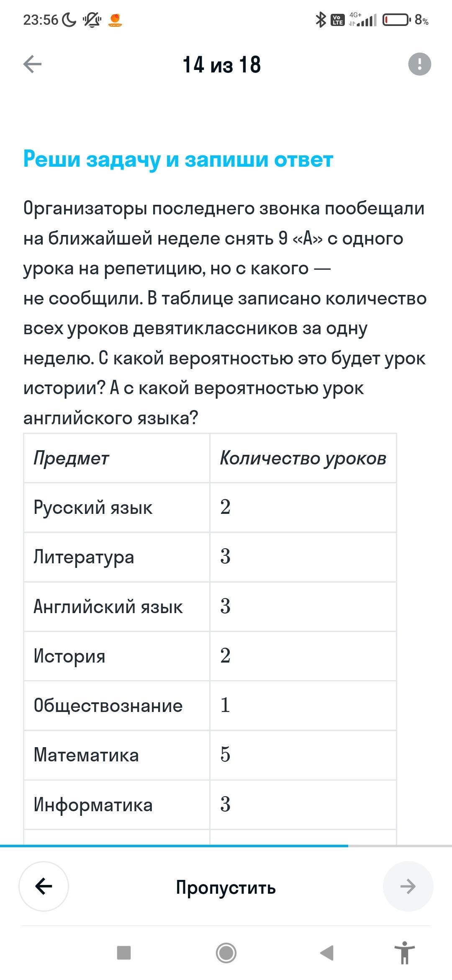Screen dimensions: 452x980
Task: Go to next question with right arrow
Action: 408,886
